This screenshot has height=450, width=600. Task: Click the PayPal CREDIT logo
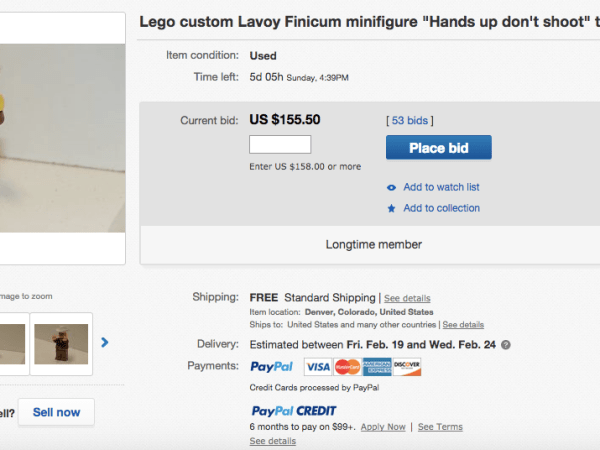(x=293, y=410)
